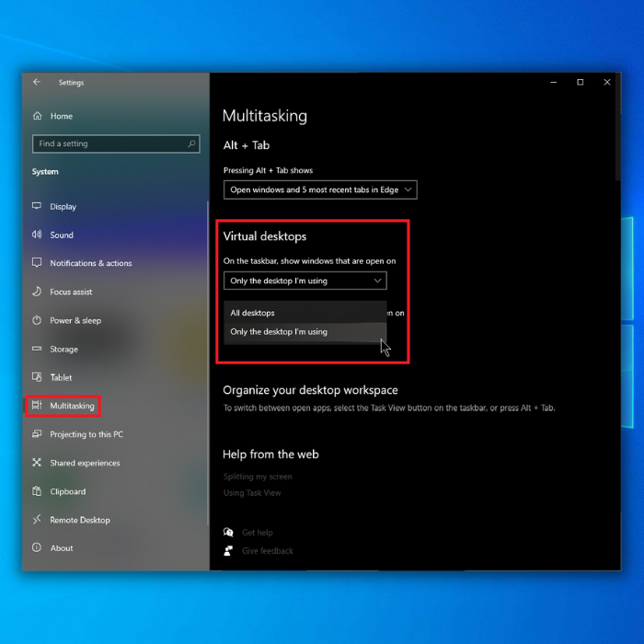
Task: Click the Get help chat icon
Action: (228, 533)
